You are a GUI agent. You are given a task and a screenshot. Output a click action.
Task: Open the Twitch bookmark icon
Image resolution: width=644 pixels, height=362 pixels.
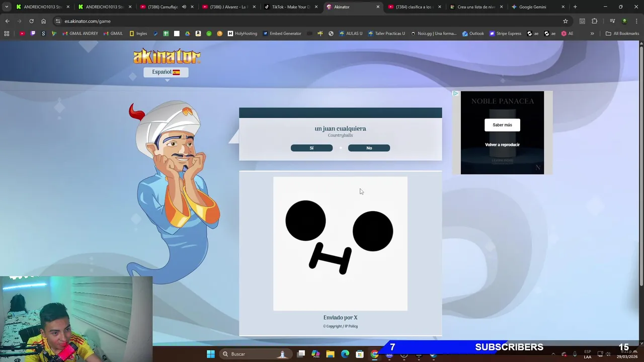(33, 34)
